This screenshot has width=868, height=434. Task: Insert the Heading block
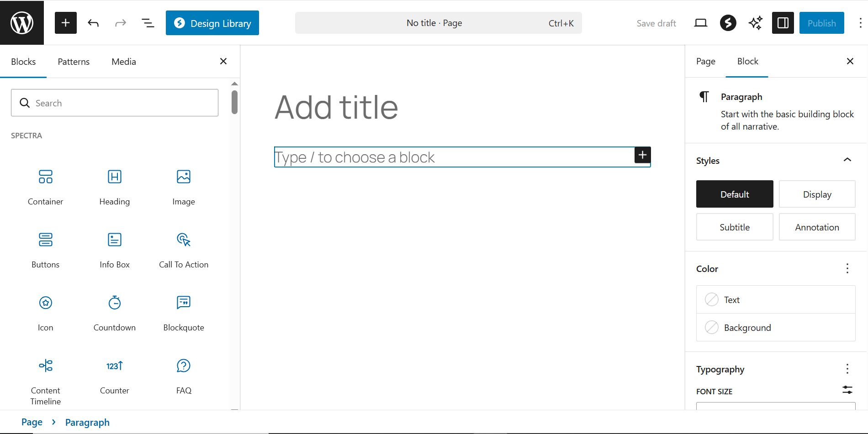point(115,187)
